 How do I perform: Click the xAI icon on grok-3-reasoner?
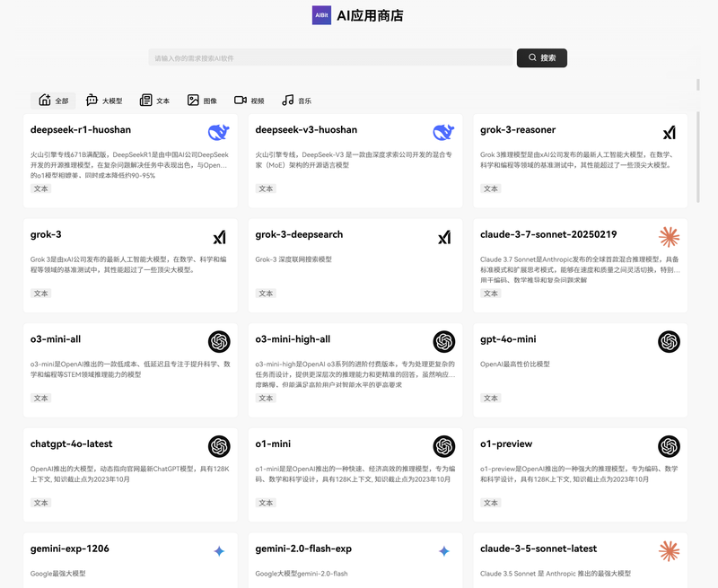(669, 133)
